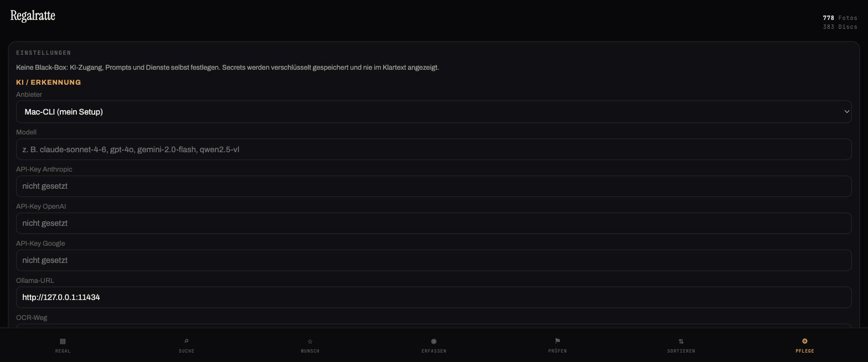
Task: Focus the API-Key Google field
Action: click(x=433, y=261)
